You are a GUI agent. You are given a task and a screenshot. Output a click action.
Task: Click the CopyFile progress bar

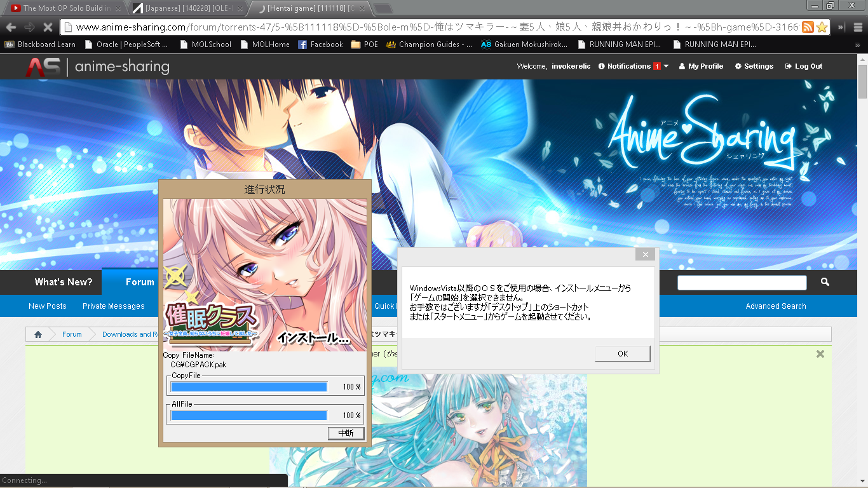[x=249, y=387]
